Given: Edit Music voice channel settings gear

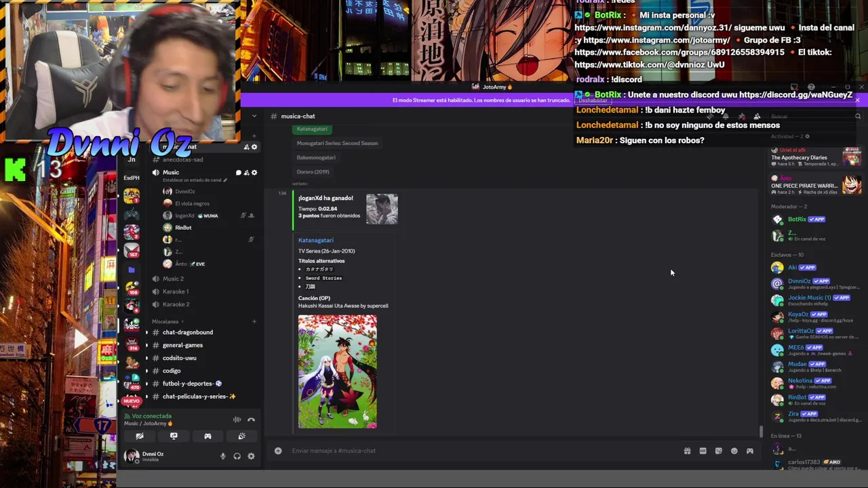Looking at the screenshot, I should [254, 173].
